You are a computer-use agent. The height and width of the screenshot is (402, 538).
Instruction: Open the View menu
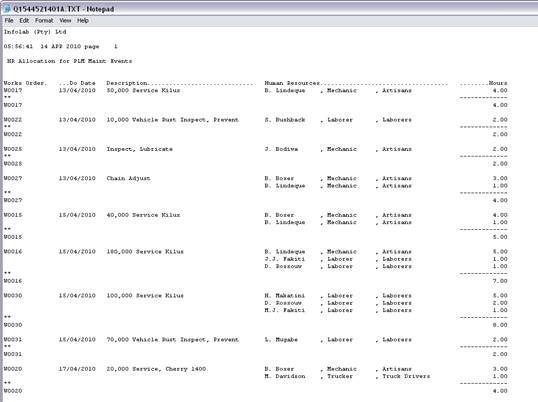pos(65,21)
